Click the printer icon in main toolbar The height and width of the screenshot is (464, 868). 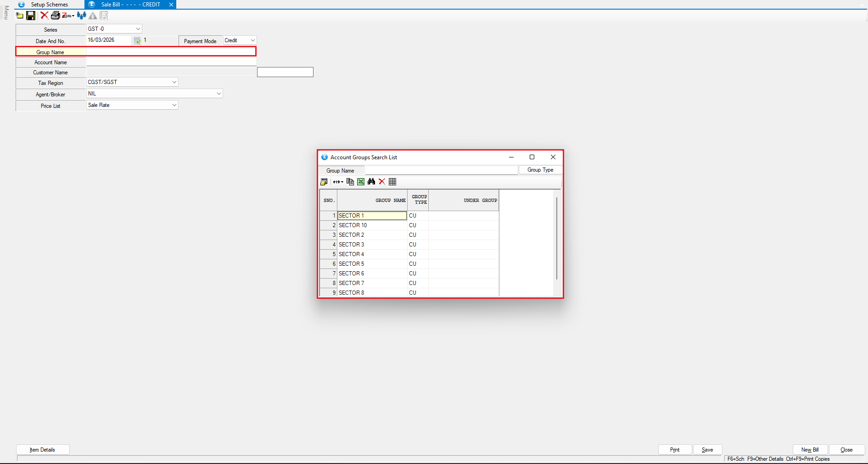tap(55, 16)
